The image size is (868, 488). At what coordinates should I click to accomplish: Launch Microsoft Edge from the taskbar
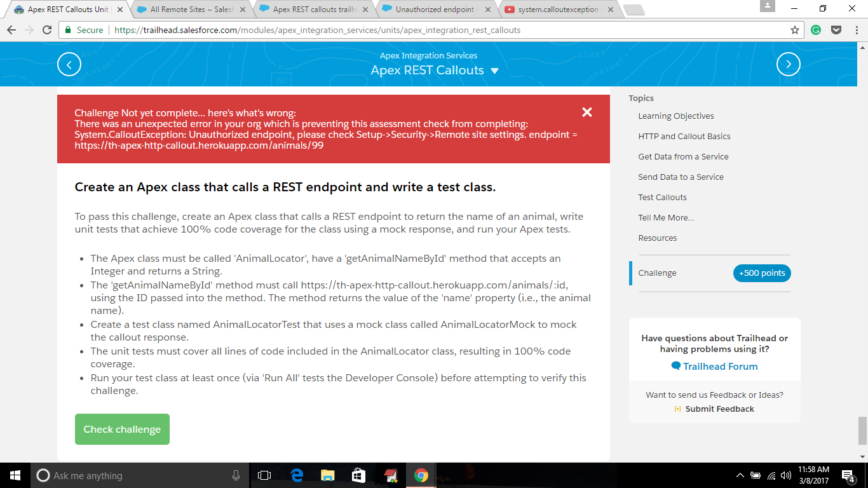(x=296, y=475)
